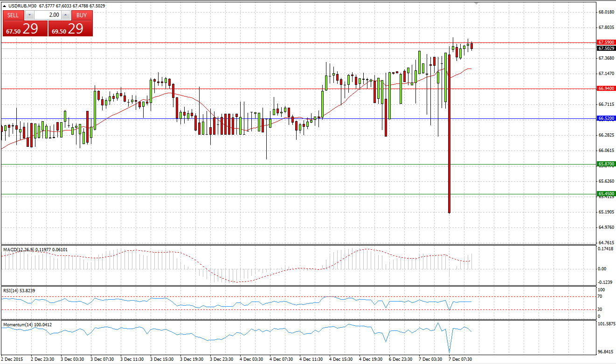Screen dimensions: 616x364
Task: Click the 7 Dec 07:30 time axis label
Action: (x=460, y=359)
